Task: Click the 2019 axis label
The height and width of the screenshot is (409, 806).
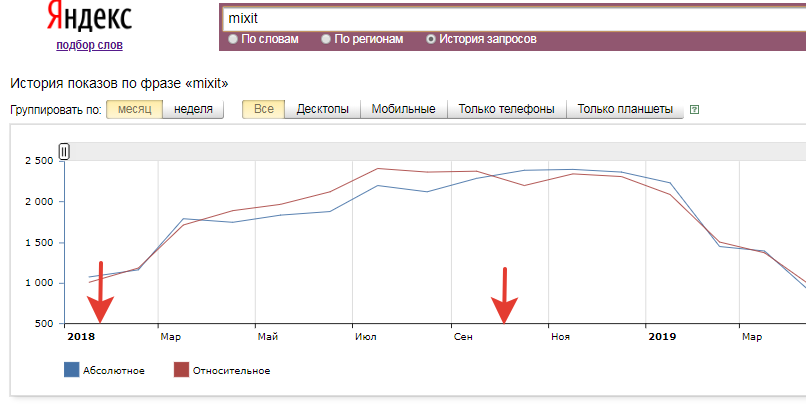Action: [662, 337]
